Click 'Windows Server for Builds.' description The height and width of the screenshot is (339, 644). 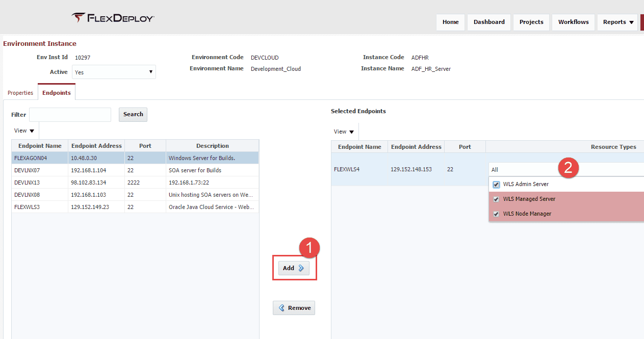coord(202,158)
